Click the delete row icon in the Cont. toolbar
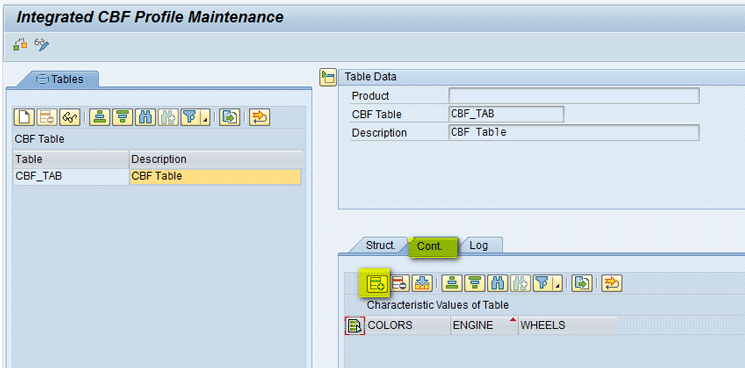This screenshot has width=745, height=368. [x=399, y=283]
